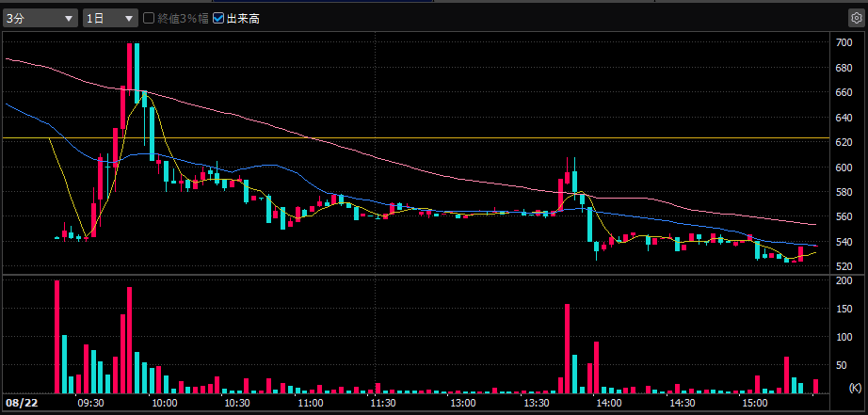Click the 14:30 time axis label
The image size is (868, 415).
coord(682,402)
